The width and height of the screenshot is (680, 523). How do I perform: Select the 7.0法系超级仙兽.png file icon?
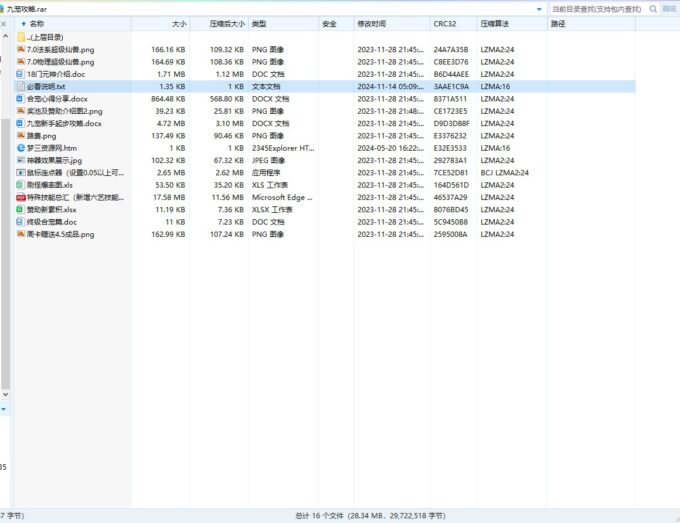tap(20, 49)
